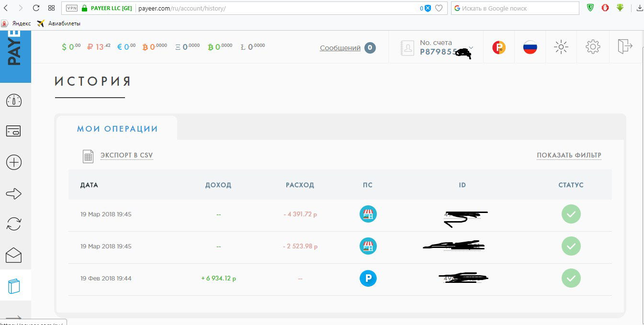Select the euro balance 0.00
The image size is (644, 325).
(x=126, y=47)
